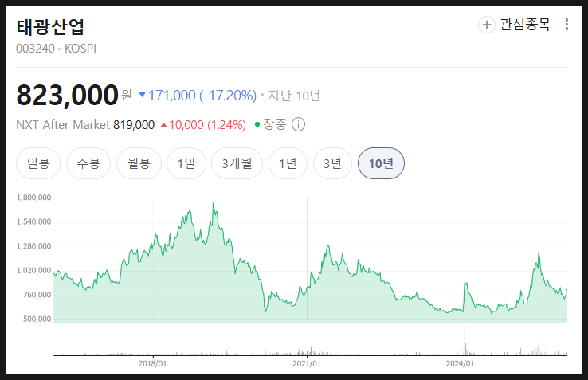Click the 장중 market status indicator
The height and width of the screenshot is (380, 588).
coord(270,124)
